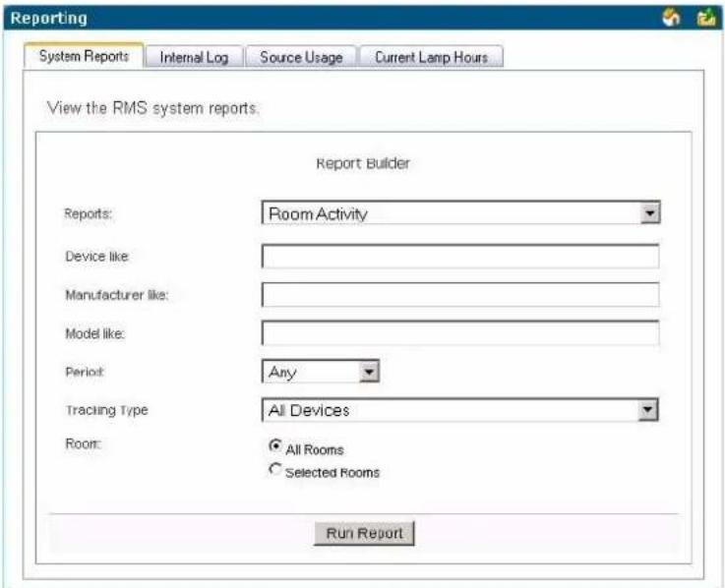Open the Period dropdown set to Any
The height and width of the screenshot is (588, 725).
[x=321, y=372]
